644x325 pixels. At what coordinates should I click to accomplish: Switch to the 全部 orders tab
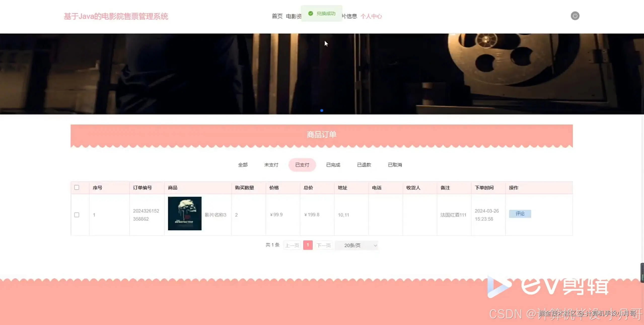pyautogui.click(x=243, y=165)
